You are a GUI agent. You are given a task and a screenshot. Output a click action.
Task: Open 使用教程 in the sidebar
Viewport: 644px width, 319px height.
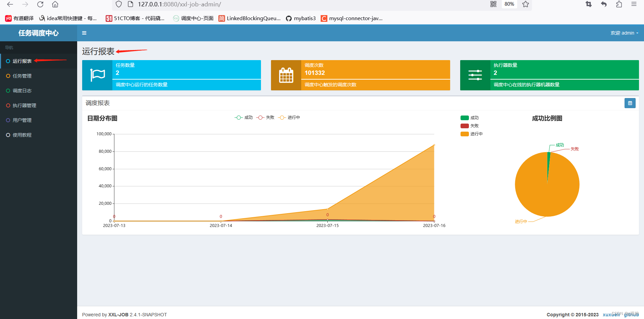[39, 135]
